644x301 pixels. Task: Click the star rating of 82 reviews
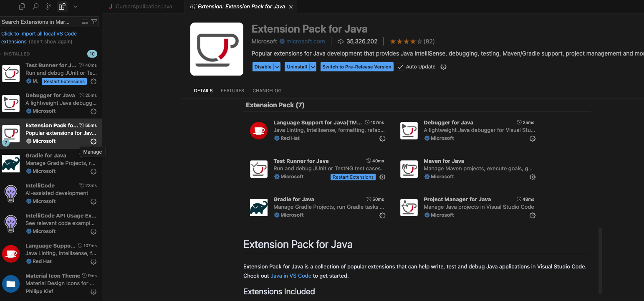[x=412, y=41]
